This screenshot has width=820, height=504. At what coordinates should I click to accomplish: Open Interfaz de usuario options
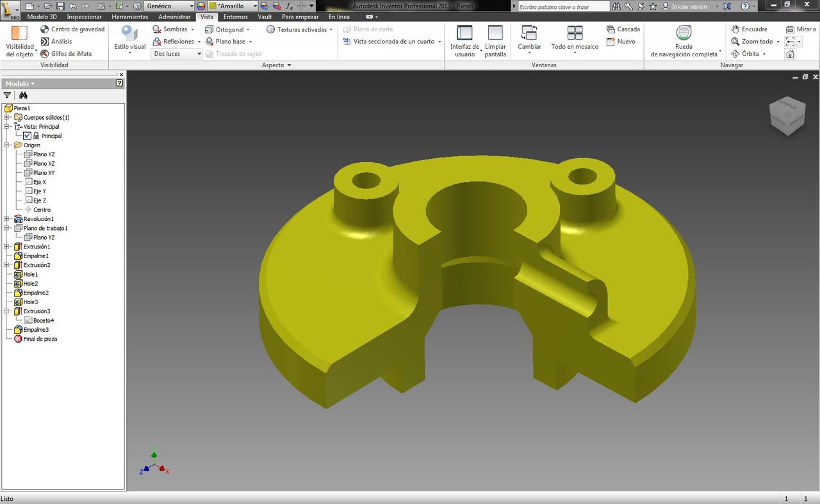(465, 41)
